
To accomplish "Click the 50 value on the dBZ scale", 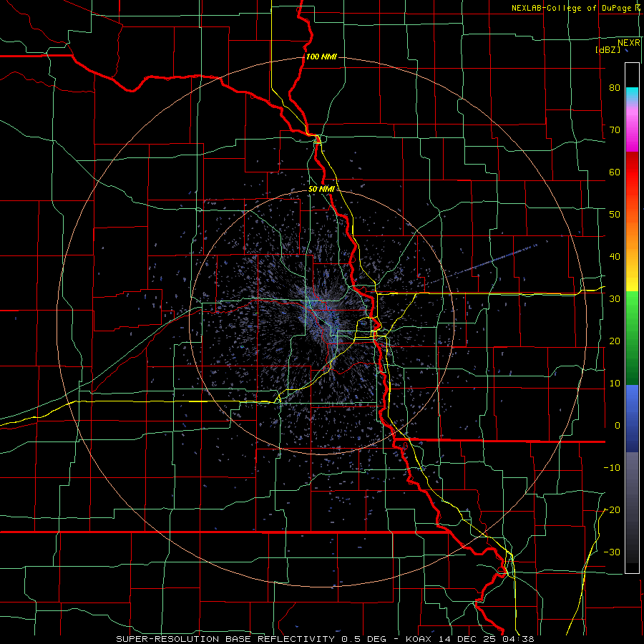I will (x=615, y=215).
